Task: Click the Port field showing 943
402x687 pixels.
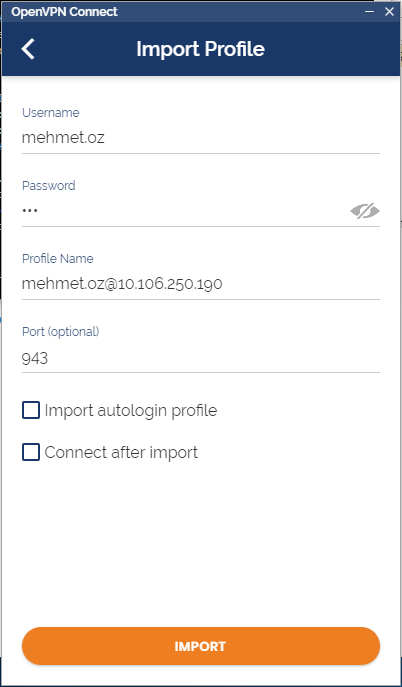Action: pos(201,358)
